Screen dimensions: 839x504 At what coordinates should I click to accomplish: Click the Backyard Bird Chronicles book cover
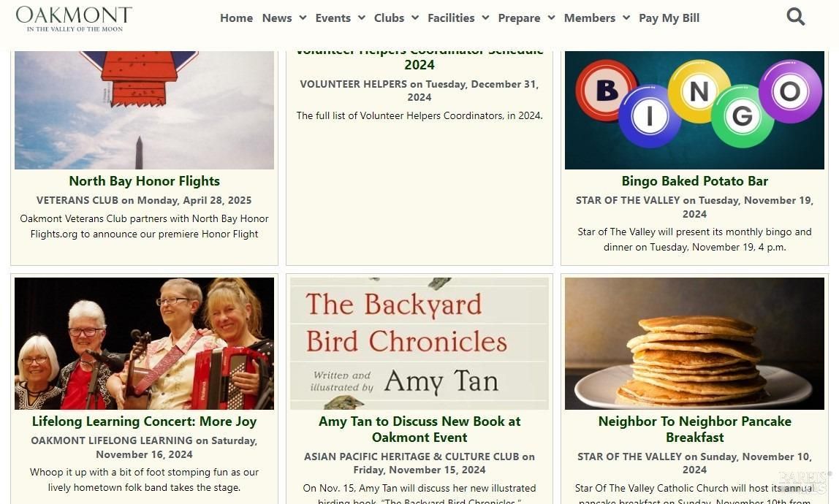(419, 343)
